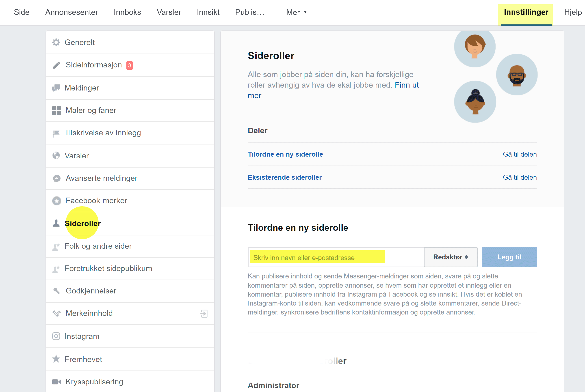Image resolution: width=585 pixels, height=392 pixels.
Task: Open the Innboks tab
Action: 127,12
